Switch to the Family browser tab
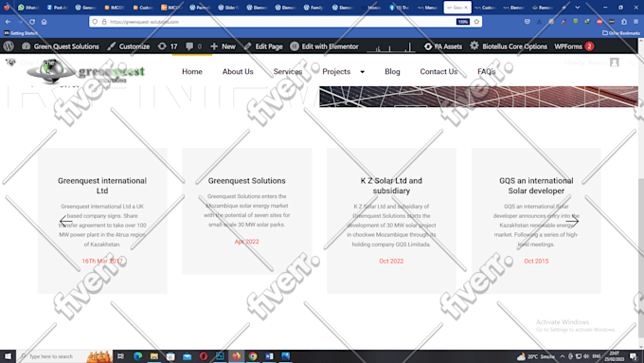This screenshot has width=644, height=363. tap(313, 8)
